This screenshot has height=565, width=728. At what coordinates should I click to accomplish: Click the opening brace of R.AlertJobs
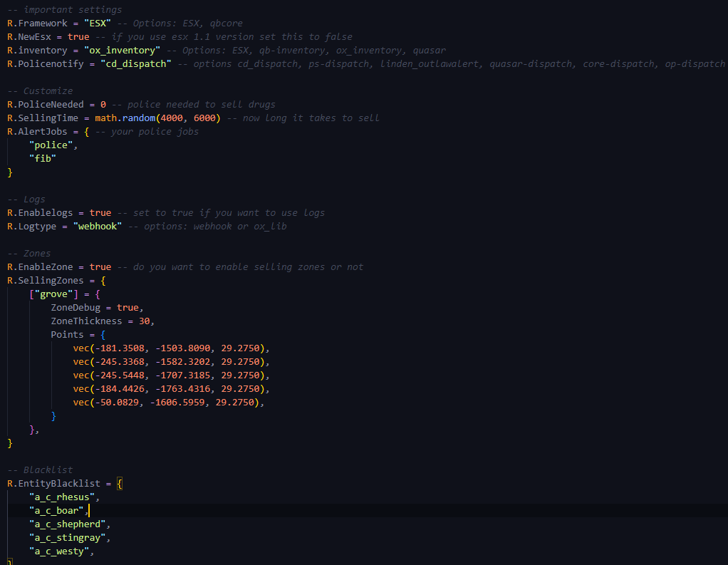click(87, 131)
